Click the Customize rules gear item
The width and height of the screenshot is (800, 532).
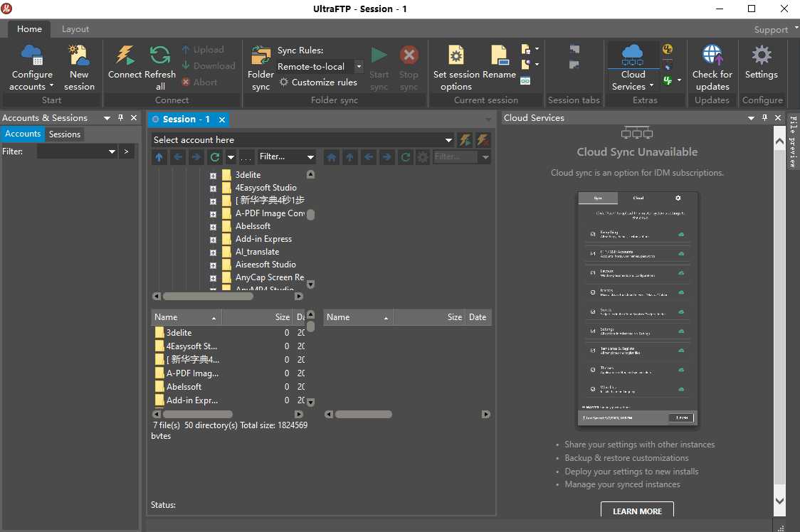[x=318, y=82]
